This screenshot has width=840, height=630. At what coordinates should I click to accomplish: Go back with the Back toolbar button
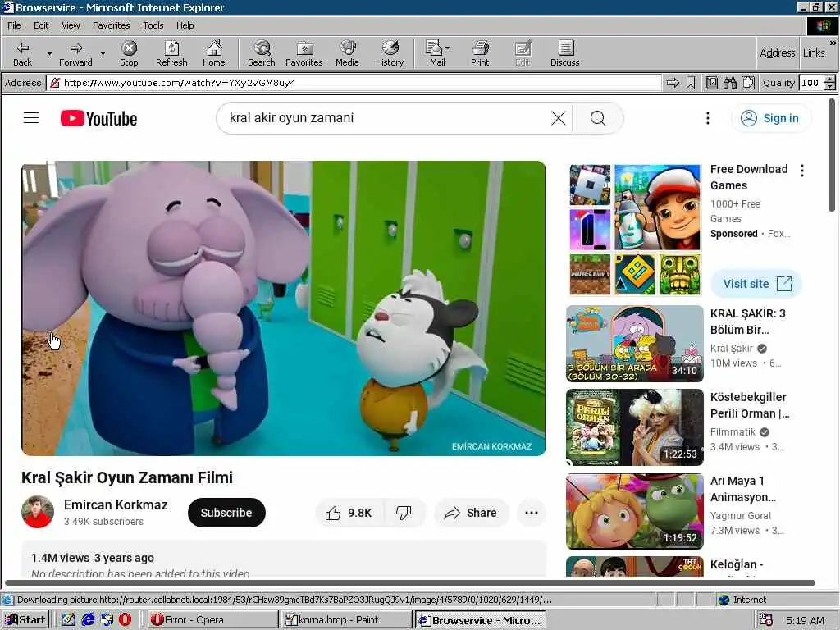22,53
